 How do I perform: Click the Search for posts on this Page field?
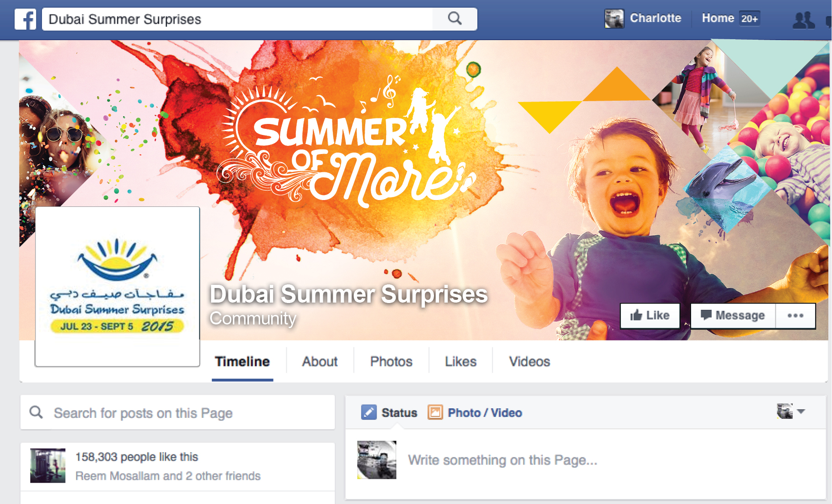178,412
